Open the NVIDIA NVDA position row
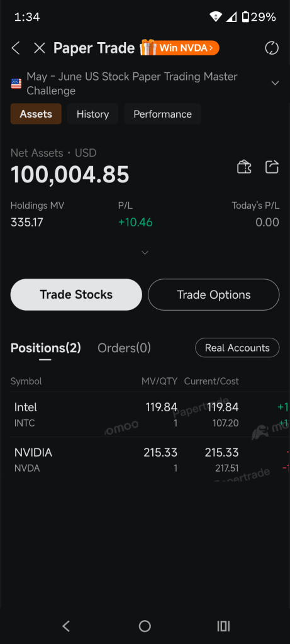The image size is (290, 644). pos(145,460)
